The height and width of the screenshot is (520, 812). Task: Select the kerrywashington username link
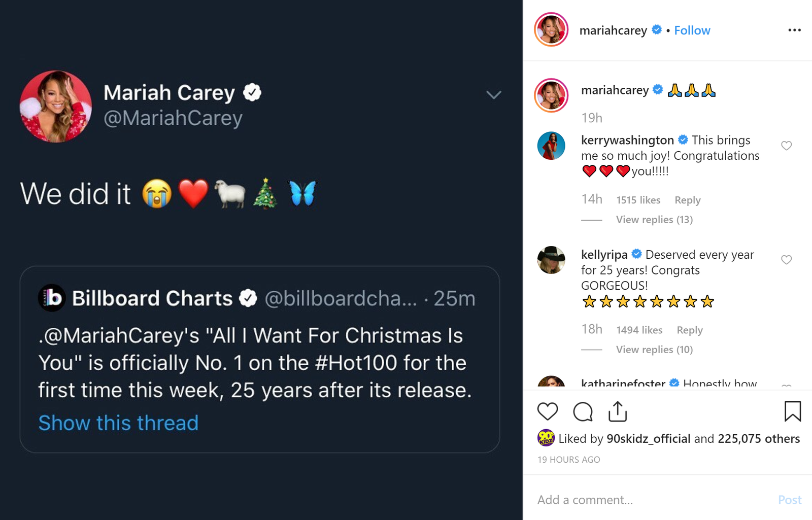(627, 140)
